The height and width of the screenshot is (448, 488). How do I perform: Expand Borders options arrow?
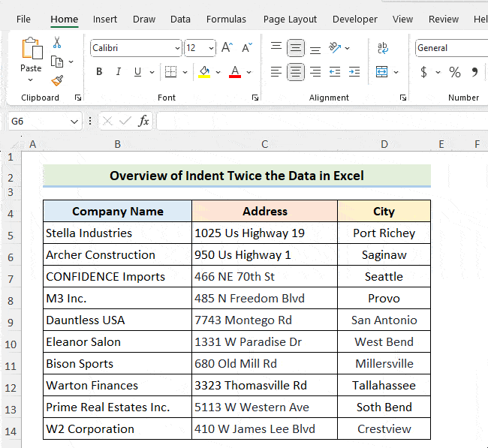pyautogui.click(x=185, y=72)
